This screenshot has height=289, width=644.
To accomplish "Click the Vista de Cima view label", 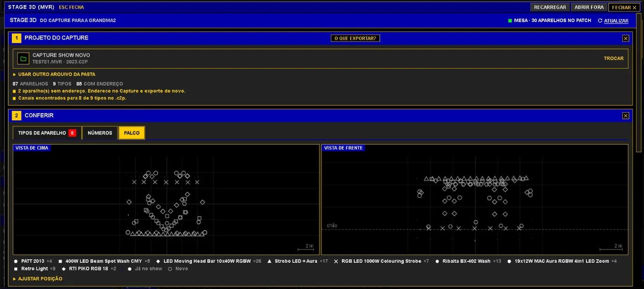I will click(32, 148).
